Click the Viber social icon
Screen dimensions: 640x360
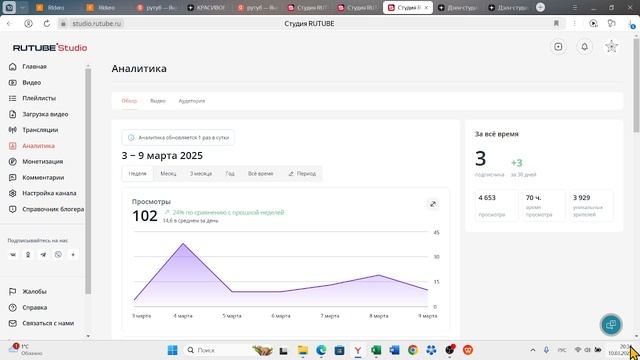point(58,255)
